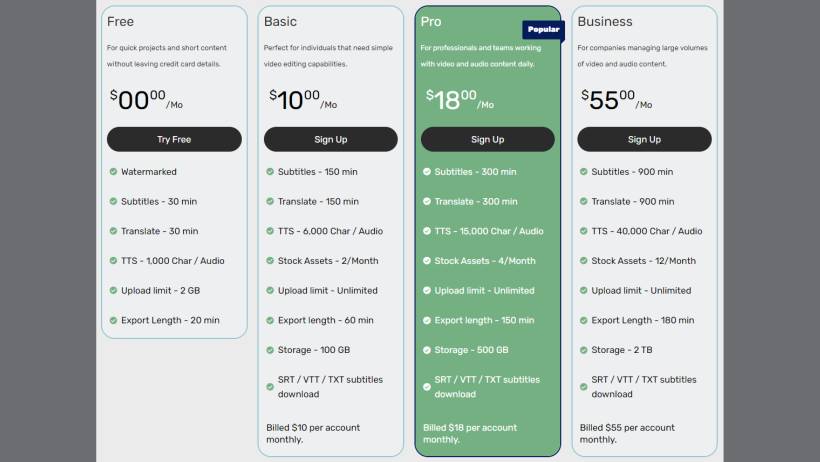Image resolution: width=820 pixels, height=462 pixels.
Task: Click the Try Free button
Action: [174, 139]
